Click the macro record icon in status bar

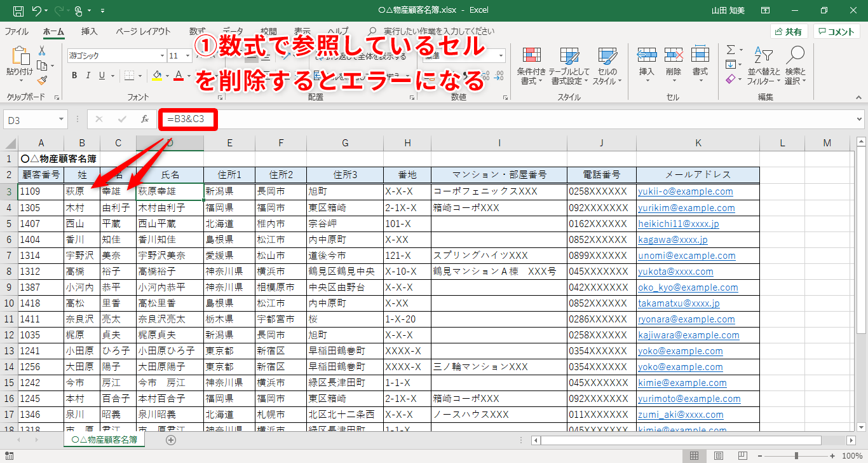pos(10,455)
